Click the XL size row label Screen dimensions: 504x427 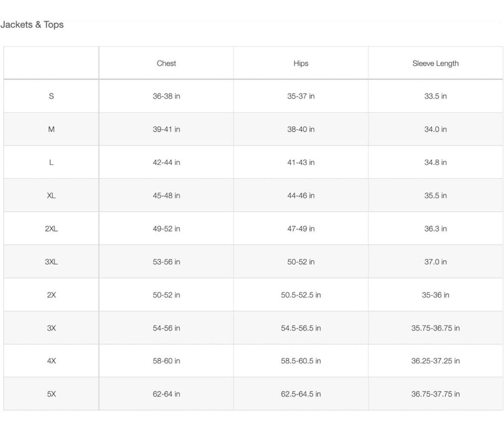51,196
